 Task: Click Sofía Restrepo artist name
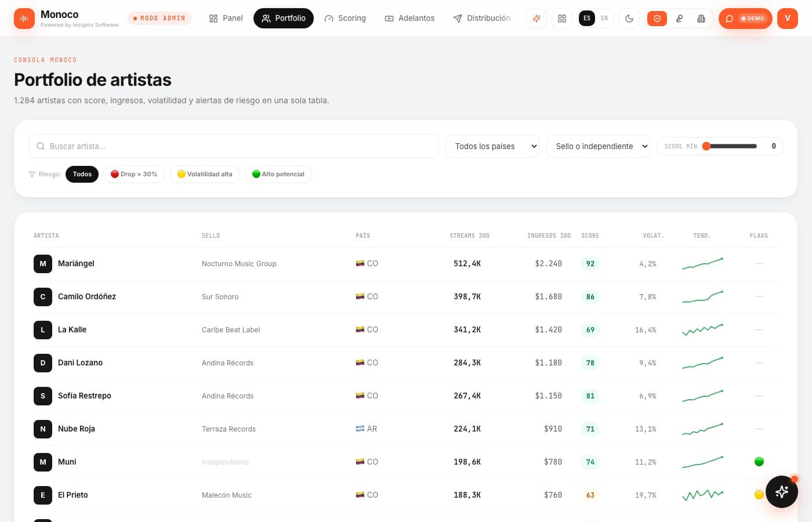pyautogui.click(x=85, y=396)
